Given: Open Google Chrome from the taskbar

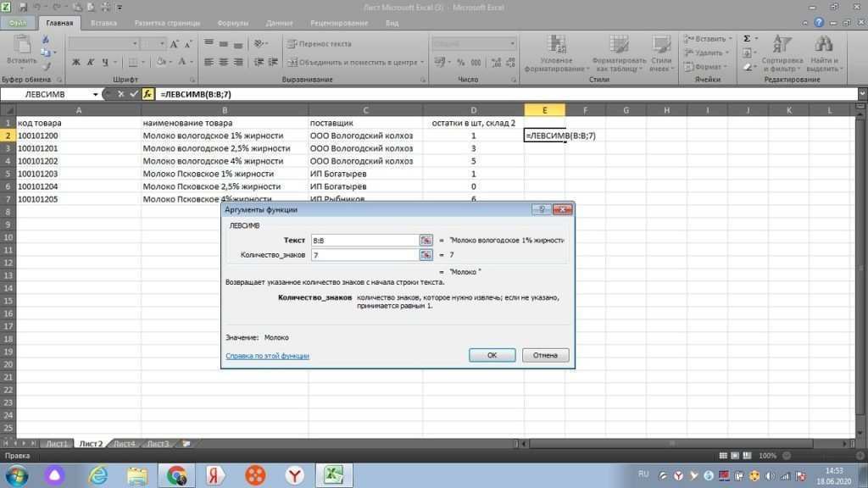Looking at the screenshot, I should (176, 474).
